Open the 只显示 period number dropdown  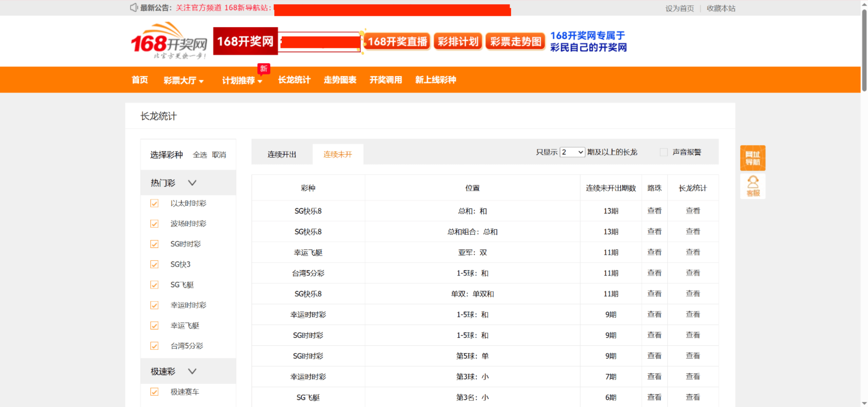click(572, 152)
